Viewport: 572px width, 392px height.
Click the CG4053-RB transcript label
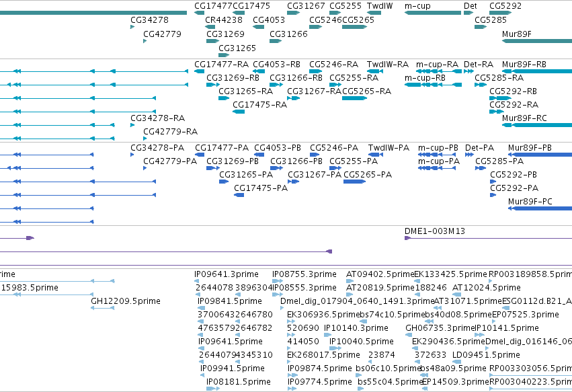[x=276, y=65]
